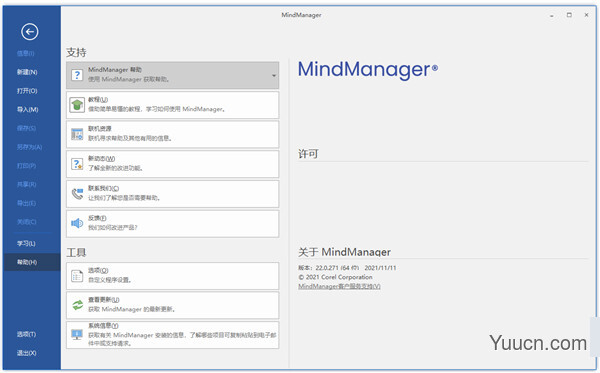Viewport: 600px width, 373px height.
Task: Click the 反馈 megaphone icon
Action: [77, 223]
